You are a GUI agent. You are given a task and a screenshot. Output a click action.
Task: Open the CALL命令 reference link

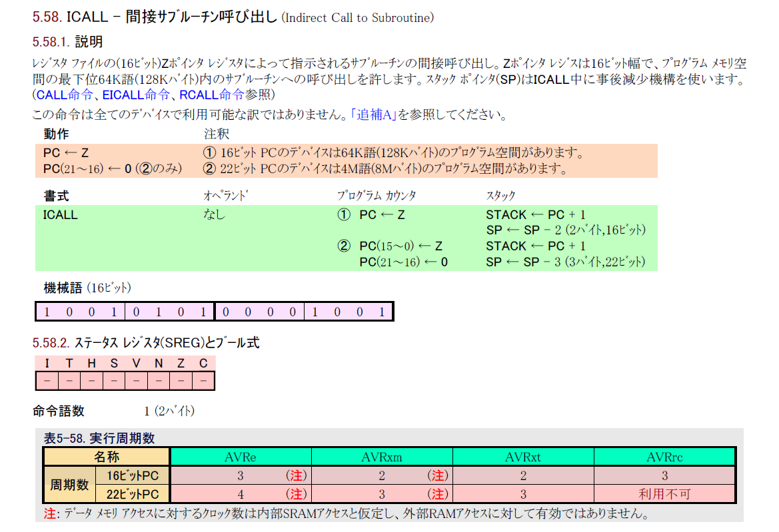pyautogui.click(x=65, y=95)
